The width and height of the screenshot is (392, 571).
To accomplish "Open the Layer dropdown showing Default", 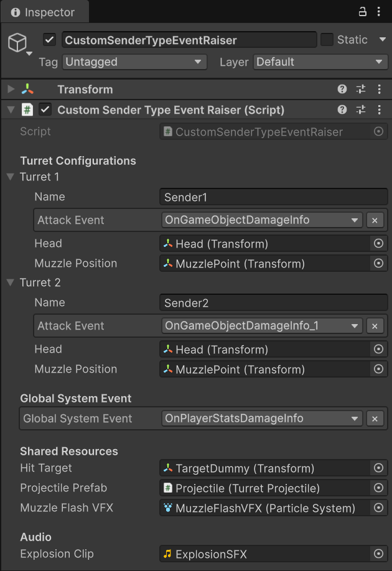I will click(x=320, y=62).
